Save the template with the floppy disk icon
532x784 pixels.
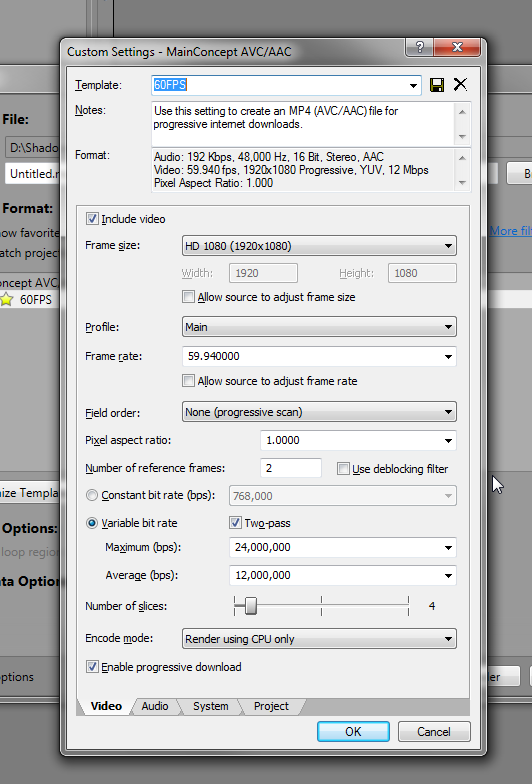click(x=436, y=85)
